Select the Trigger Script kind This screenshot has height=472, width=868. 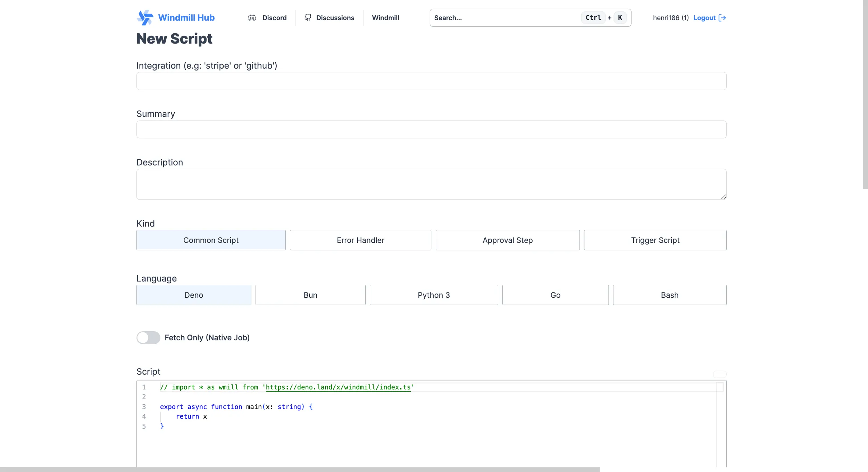tap(655, 240)
